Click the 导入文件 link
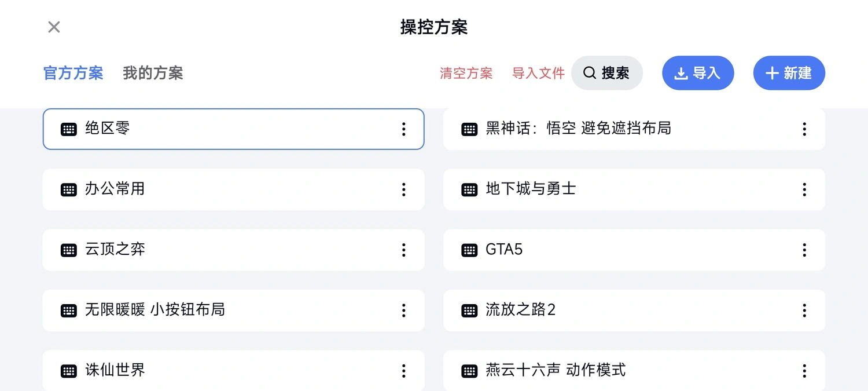The image size is (868, 391). (539, 74)
